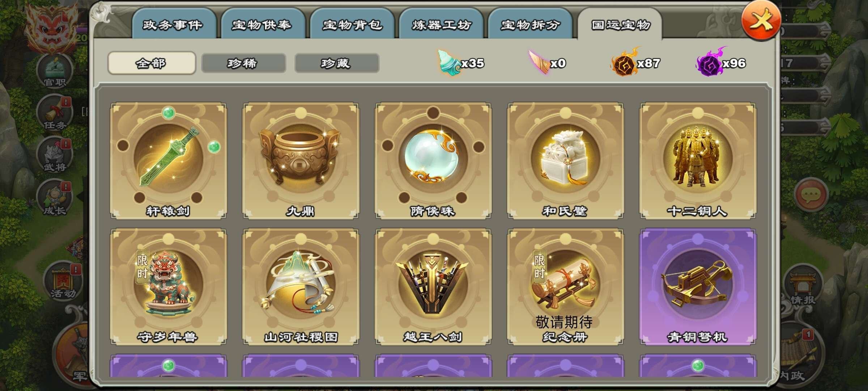Open the 炼器工坊 tab
This screenshot has height=391, width=868.
click(x=441, y=25)
